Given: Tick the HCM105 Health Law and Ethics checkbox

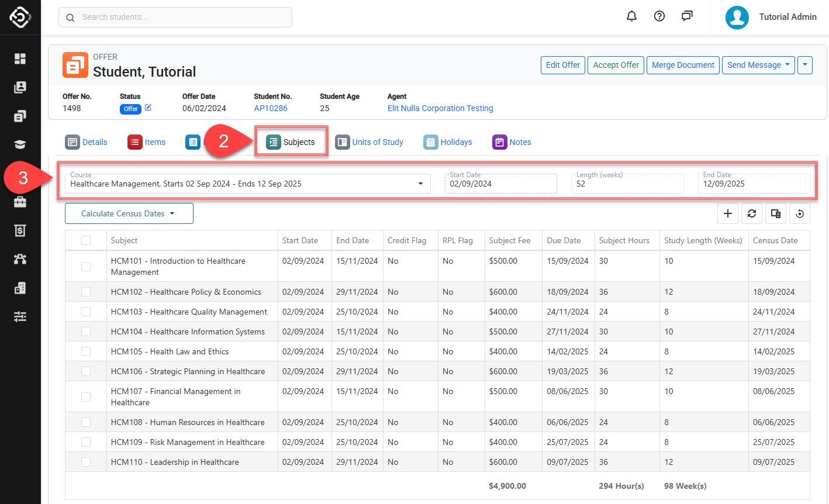Looking at the screenshot, I should click(86, 351).
